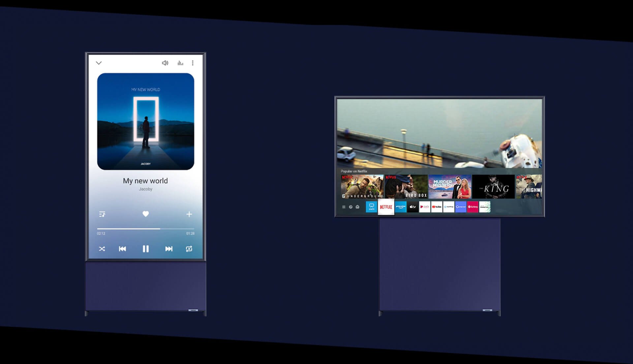
Task: Toggle repeat mode
Action: [189, 249]
